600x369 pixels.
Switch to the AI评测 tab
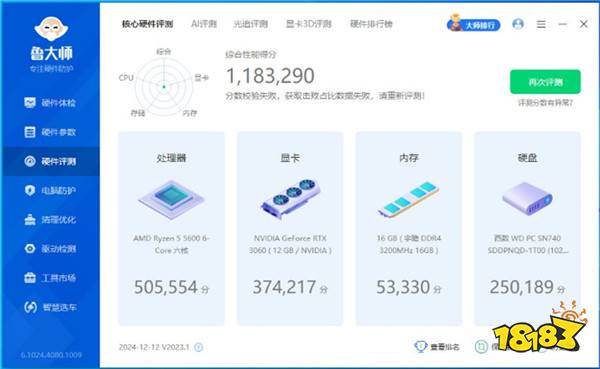pyautogui.click(x=204, y=24)
